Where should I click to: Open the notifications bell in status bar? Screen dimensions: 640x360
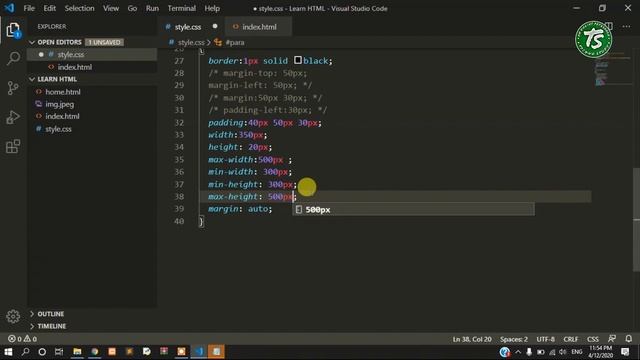pos(629,339)
